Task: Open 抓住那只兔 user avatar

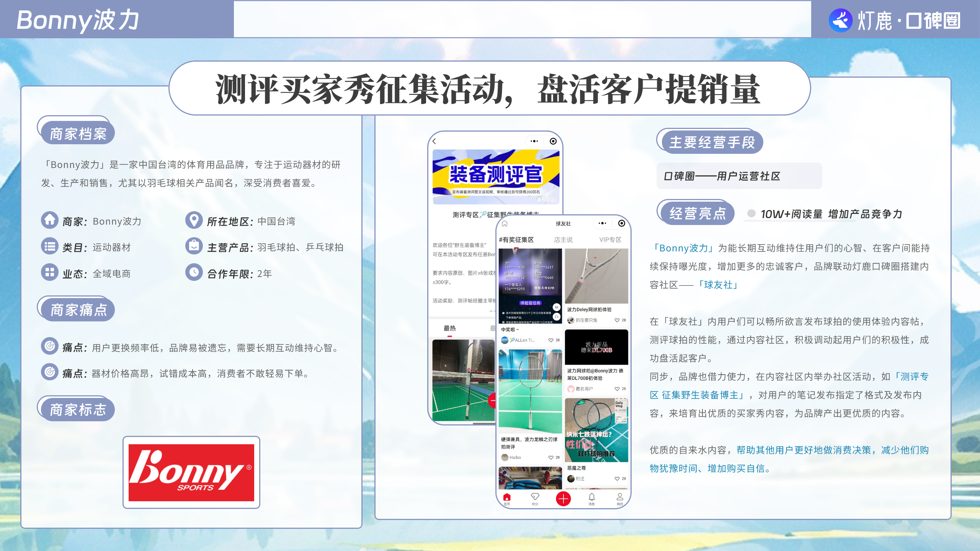Action: coord(571,320)
